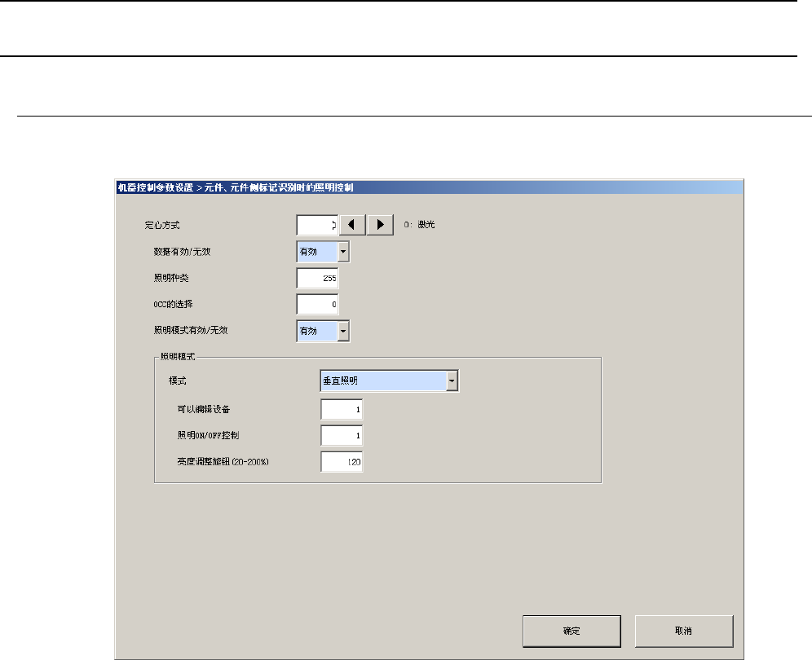Select the OCC的选择 input box
This screenshot has width=812, height=660.
(x=317, y=304)
